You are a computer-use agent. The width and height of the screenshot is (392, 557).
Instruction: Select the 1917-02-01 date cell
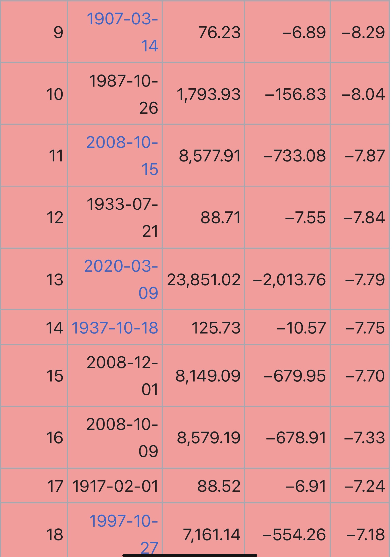tap(115, 486)
